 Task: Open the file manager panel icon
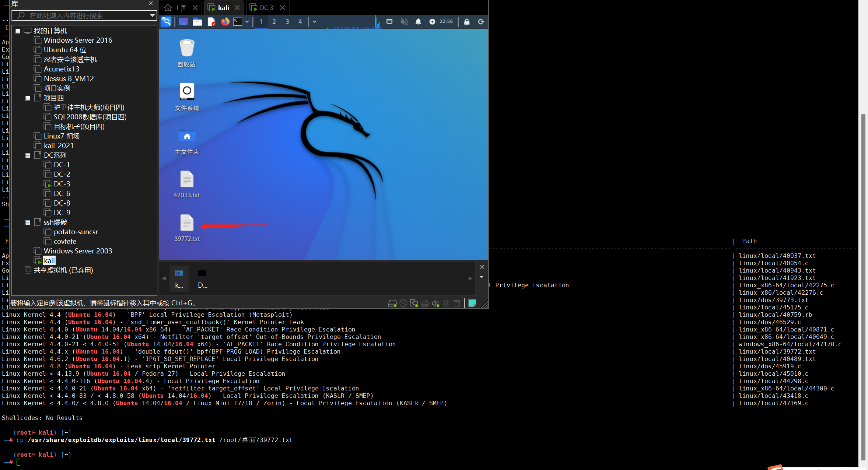point(197,22)
